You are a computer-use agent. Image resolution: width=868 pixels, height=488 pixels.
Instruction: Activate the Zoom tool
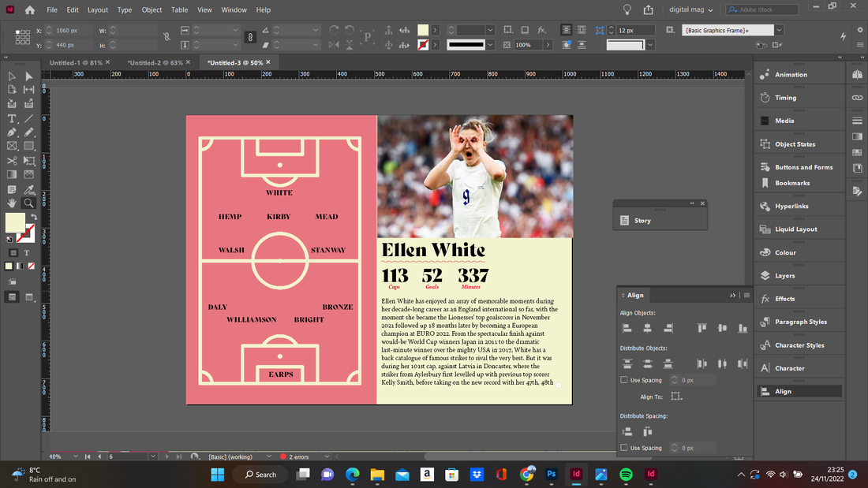[28, 203]
